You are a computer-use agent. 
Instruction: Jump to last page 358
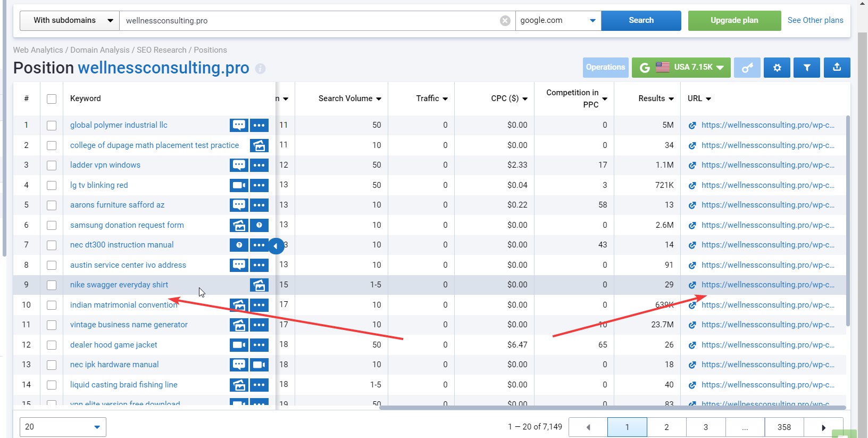(784, 427)
